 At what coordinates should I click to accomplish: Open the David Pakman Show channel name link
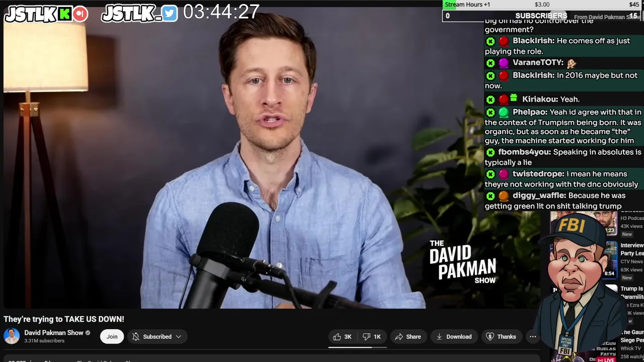54,333
